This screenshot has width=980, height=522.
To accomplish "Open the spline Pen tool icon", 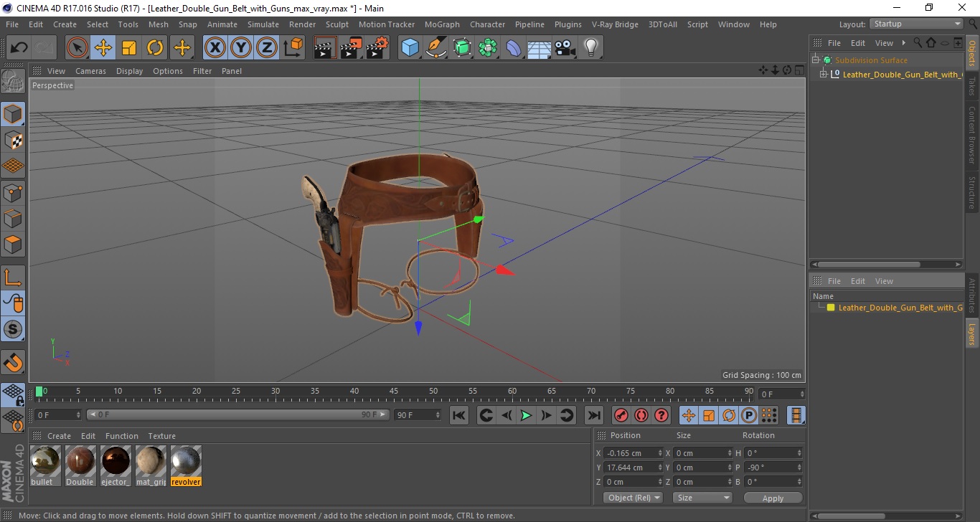I will pyautogui.click(x=436, y=48).
